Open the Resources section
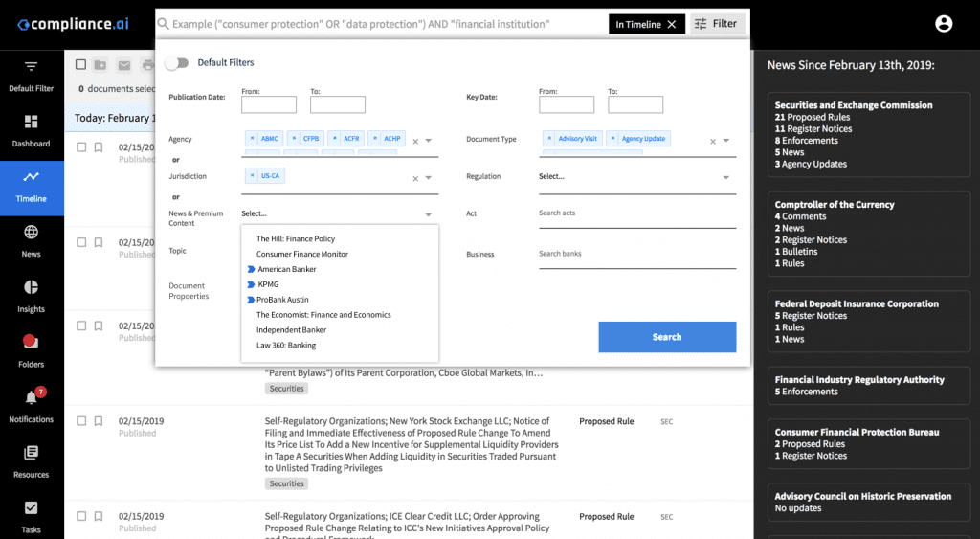 point(32,461)
